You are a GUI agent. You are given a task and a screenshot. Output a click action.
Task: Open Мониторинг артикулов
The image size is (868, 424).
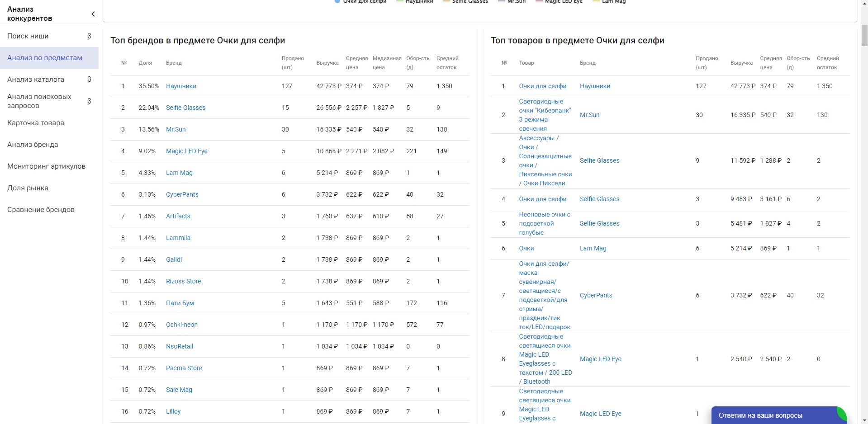[x=46, y=166]
